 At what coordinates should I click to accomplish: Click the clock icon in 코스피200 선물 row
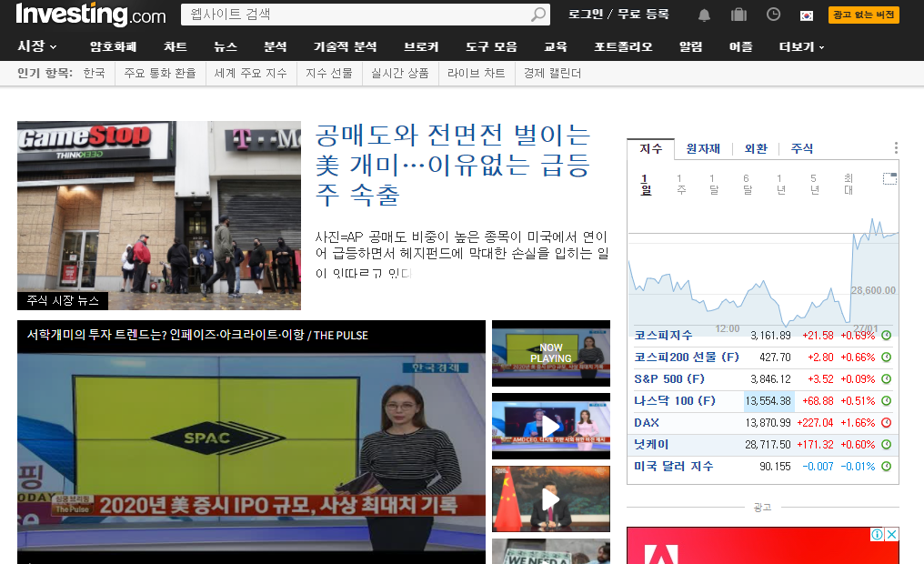point(887,358)
